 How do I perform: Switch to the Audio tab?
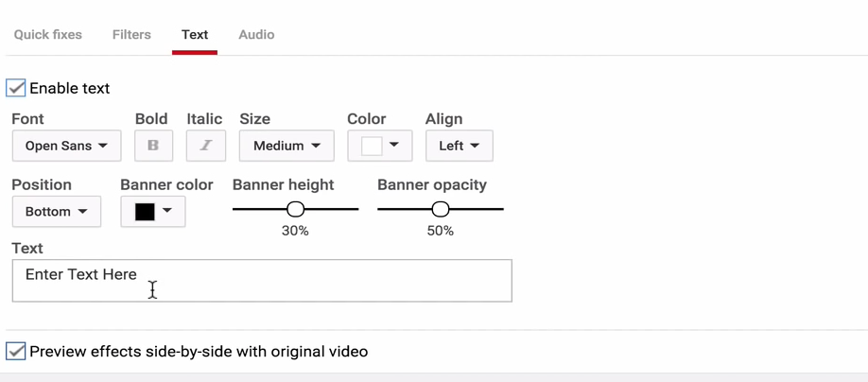256,34
